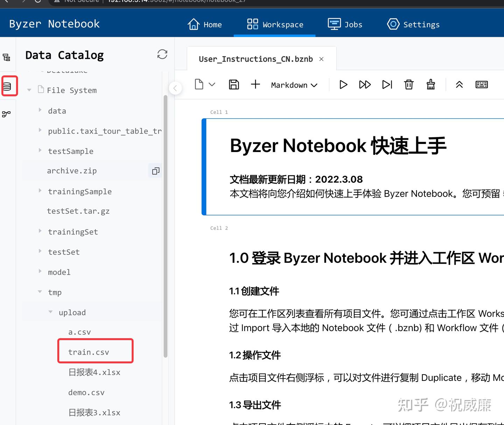
Task: Click 1.2 操作文件 subheading
Action: (x=255, y=355)
